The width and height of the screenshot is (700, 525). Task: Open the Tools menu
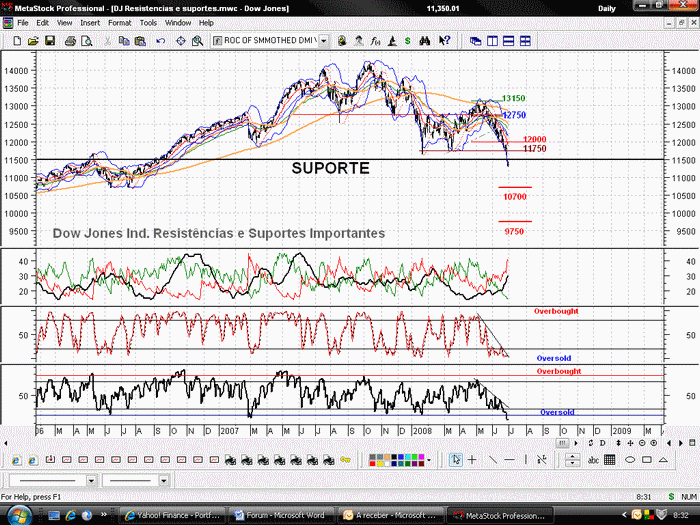pyautogui.click(x=148, y=23)
